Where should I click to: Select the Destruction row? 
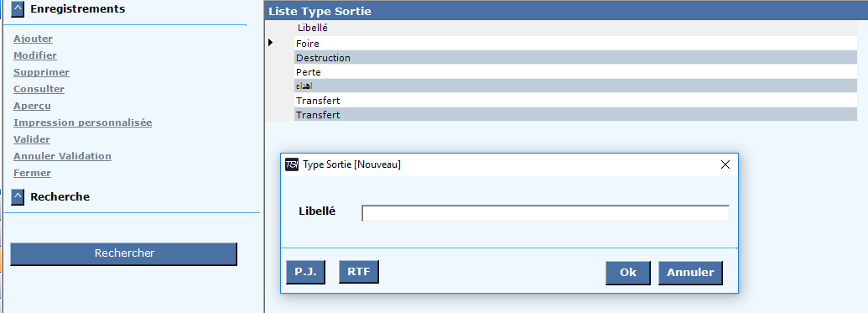click(x=575, y=58)
